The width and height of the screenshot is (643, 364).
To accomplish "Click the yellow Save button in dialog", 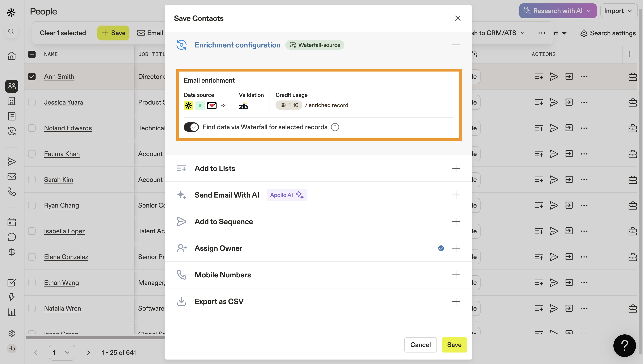I will click(454, 345).
